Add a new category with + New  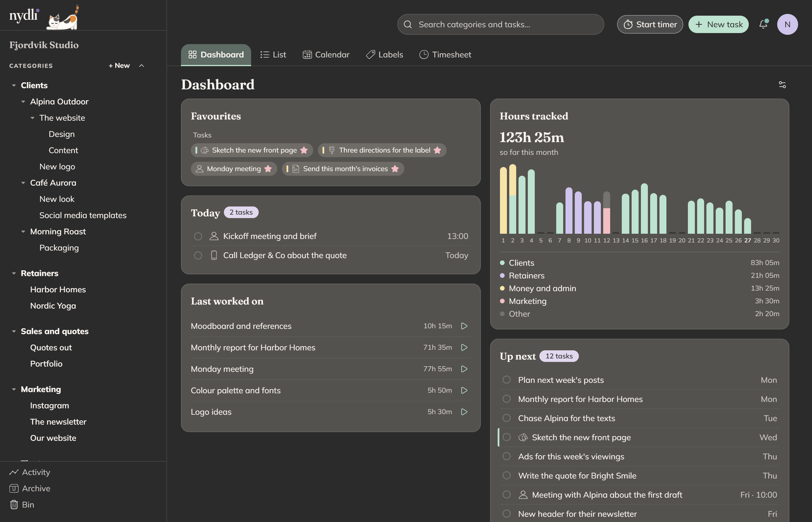pos(119,66)
